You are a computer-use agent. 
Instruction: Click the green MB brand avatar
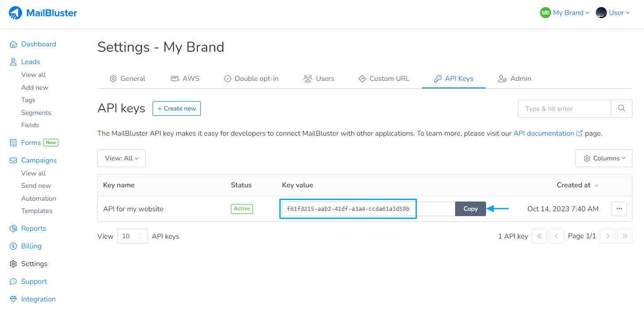tap(545, 13)
